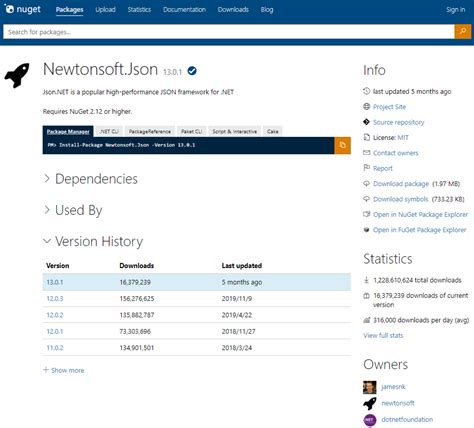Click the Contact owners link
The height and width of the screenshot is (428, 474).
pyautogui.click(x=396, y=153)
